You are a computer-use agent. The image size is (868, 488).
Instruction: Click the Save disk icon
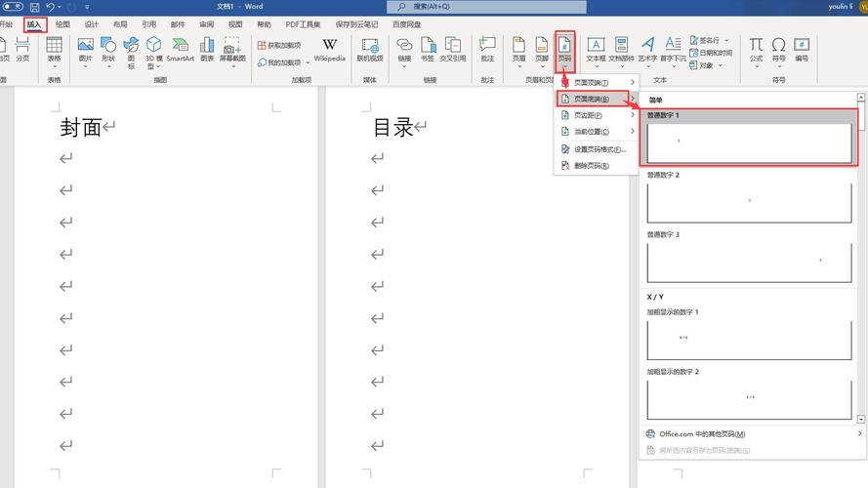34,7
